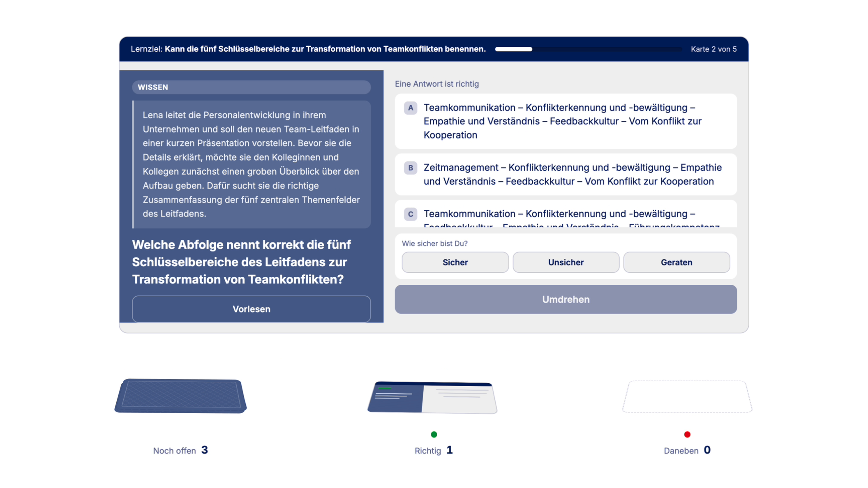Pick the partially visible answer option C
The image size is (868, 488).
point(566,214)
